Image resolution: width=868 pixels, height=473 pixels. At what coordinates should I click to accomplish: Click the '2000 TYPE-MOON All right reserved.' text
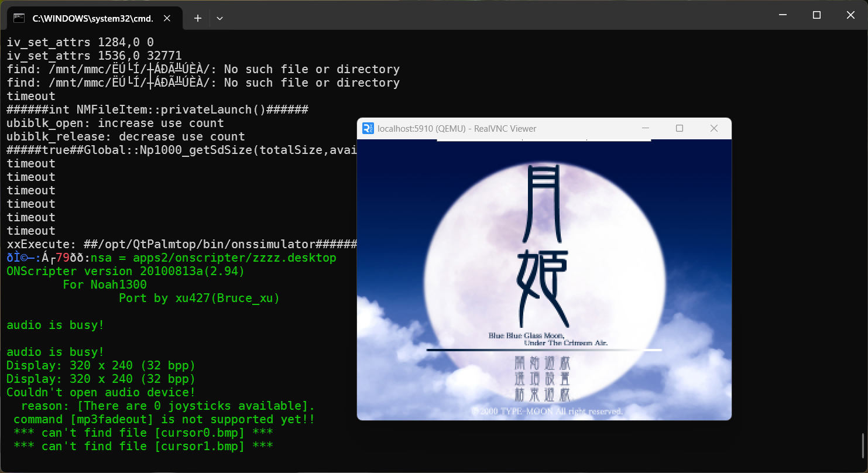[547, 412]
